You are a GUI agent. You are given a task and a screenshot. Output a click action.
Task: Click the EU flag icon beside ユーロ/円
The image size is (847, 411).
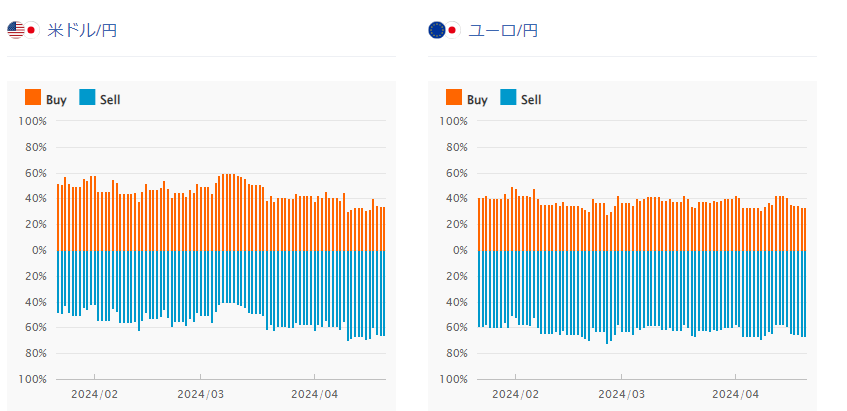(x=436, y=30)
